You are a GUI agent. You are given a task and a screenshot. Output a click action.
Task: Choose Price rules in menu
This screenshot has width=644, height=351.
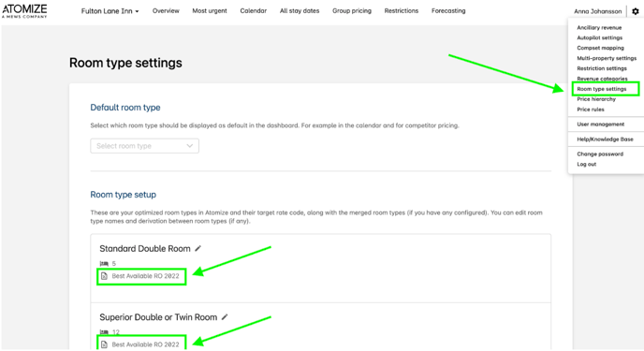pyautogui.click(x=591, y=110)
